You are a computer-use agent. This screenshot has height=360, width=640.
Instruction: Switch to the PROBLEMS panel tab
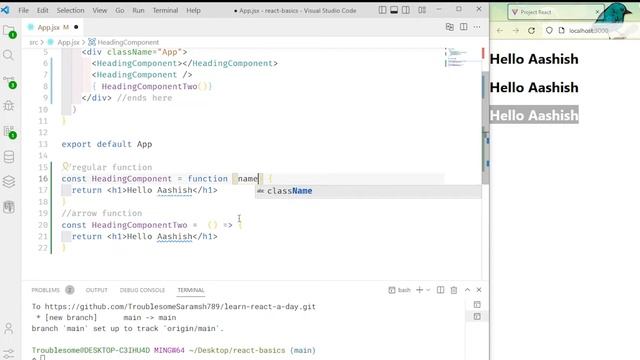tap(45, 290)
